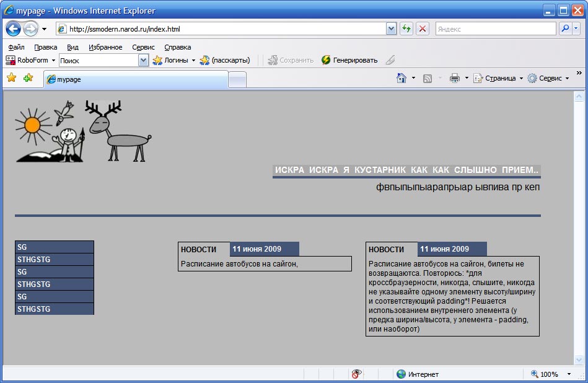Click the second STHGSTG sidebar menu item
Viewport: 588px width, 383px height.
point(55,284)
